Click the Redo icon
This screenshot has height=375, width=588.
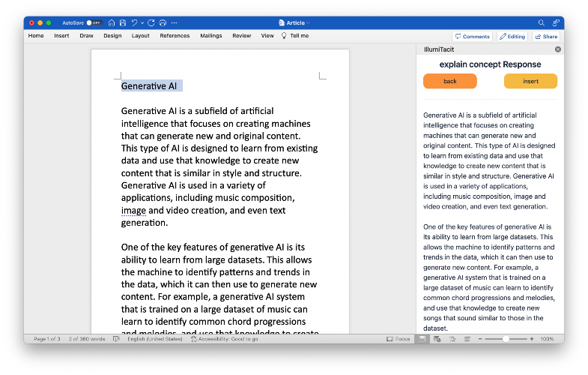[151, 23]
